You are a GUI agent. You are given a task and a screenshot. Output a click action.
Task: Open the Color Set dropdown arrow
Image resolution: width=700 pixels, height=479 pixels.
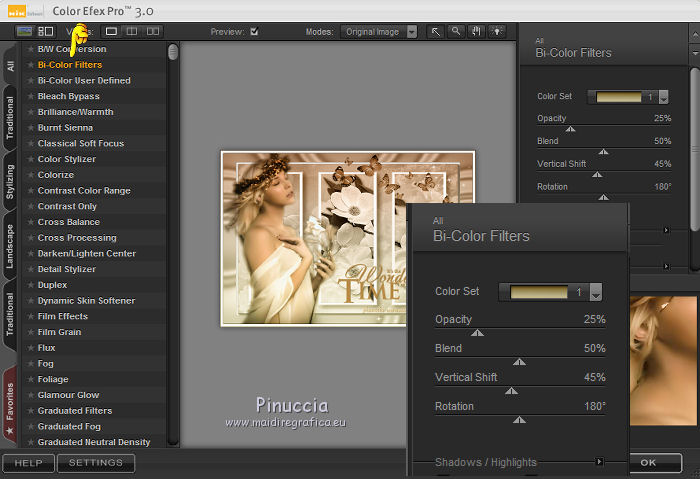coord(596,293)
